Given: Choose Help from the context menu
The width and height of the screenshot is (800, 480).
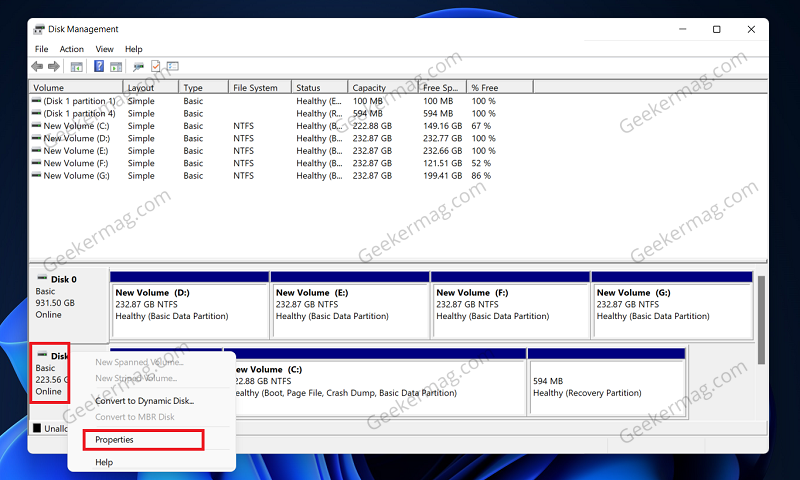Looking at the screenshot, I should [104, 462].
